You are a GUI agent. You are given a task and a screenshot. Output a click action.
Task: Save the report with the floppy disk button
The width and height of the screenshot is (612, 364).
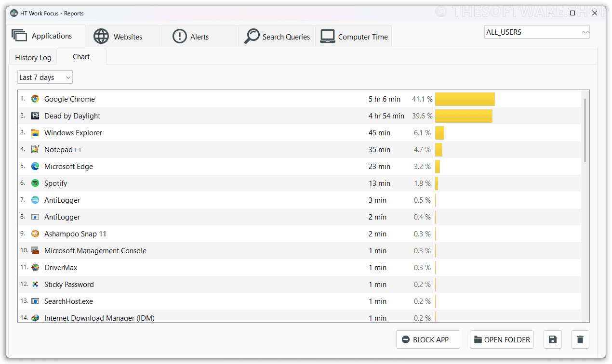(x=553, y=339)
